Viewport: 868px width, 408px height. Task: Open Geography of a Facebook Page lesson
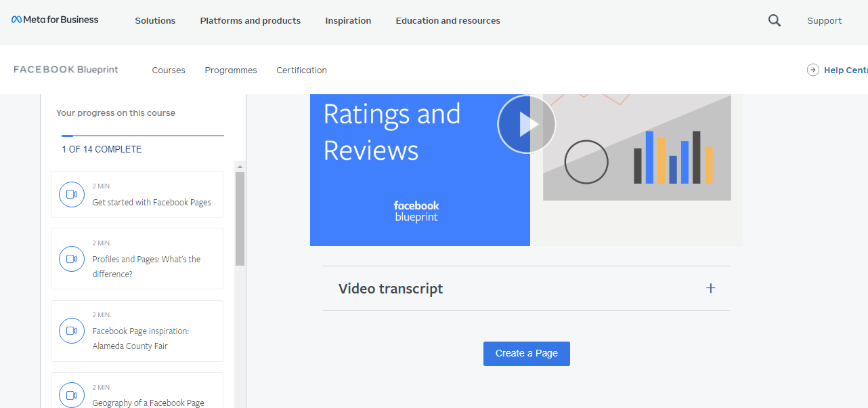pos(137,390)
